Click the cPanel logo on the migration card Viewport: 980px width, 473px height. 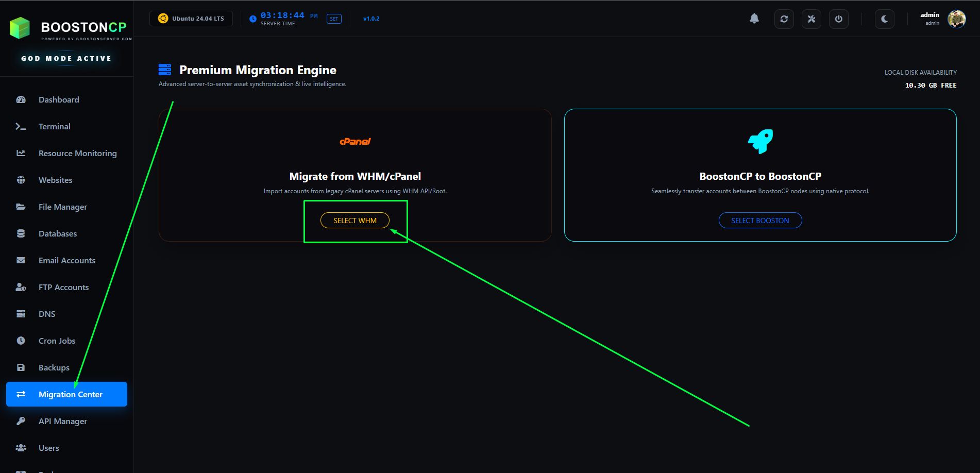point(355,141)
